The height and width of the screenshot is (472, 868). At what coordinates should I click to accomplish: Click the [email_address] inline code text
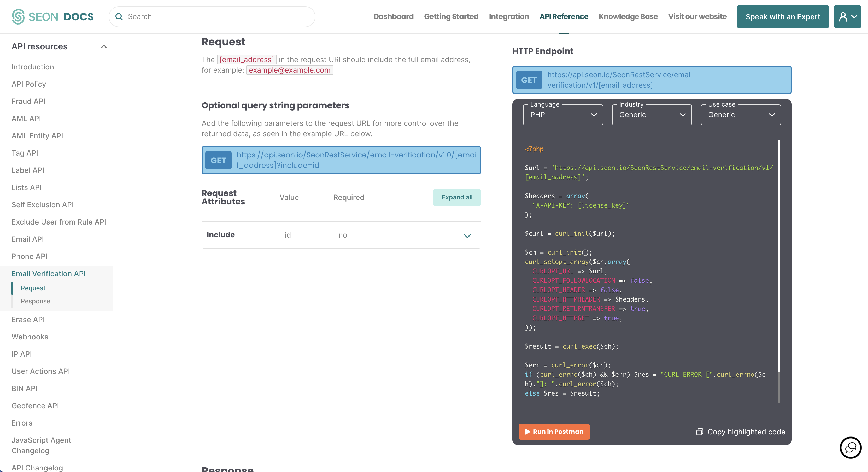tap(247, 60)
